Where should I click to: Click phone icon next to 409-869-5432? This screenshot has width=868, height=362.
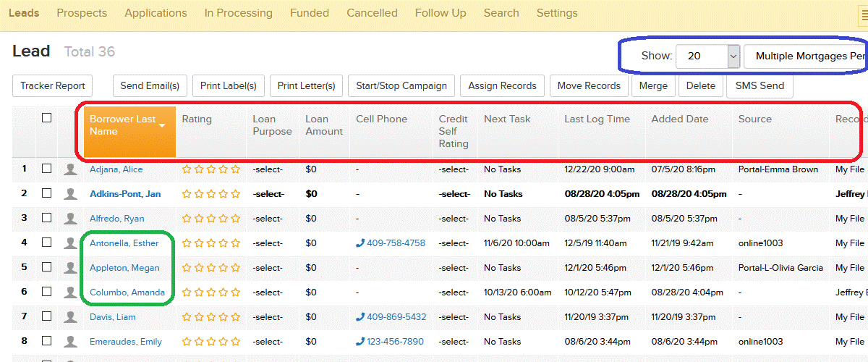pos(360,317)
